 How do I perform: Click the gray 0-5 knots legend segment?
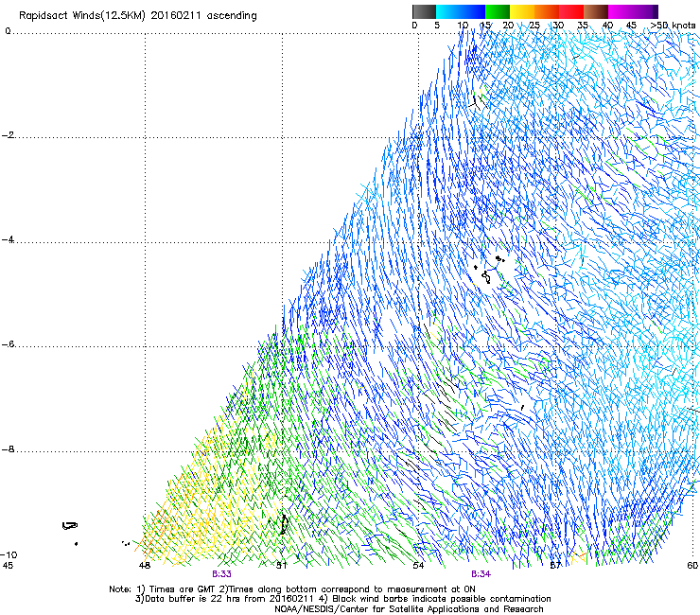(x=424, y=11)
